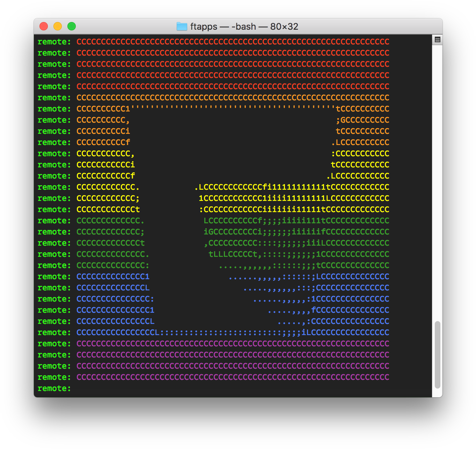Close the terminal window with the red button
The width and height of the screenshot is (476, 449).
click(x=44, y=27)
